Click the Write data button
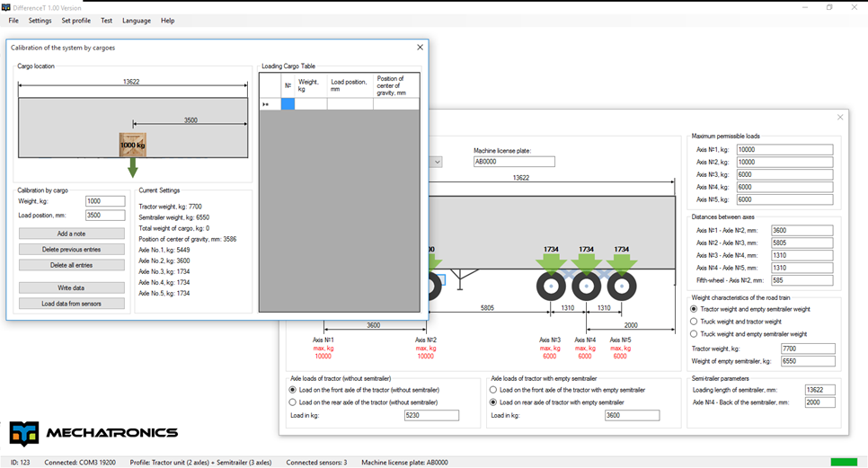The width and height of the screenshot is (868, 468). (x=71, y=288)
